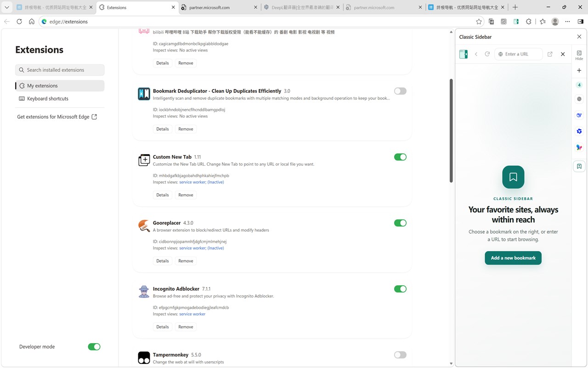This screenshot has width=588, height=368.
Task: Switch to DeepL翻译器 tab
Action: 302,7
